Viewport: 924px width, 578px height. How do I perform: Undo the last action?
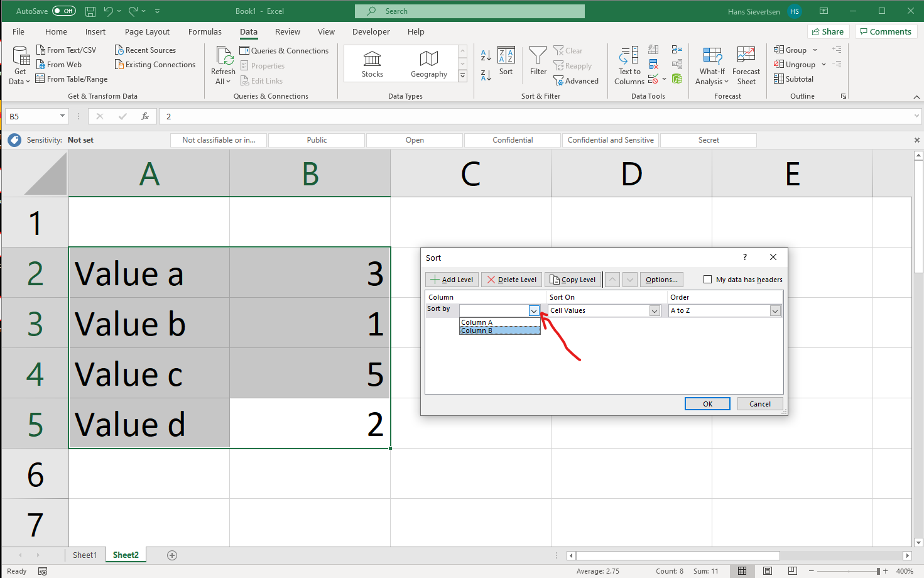click(x=109, y=11)
